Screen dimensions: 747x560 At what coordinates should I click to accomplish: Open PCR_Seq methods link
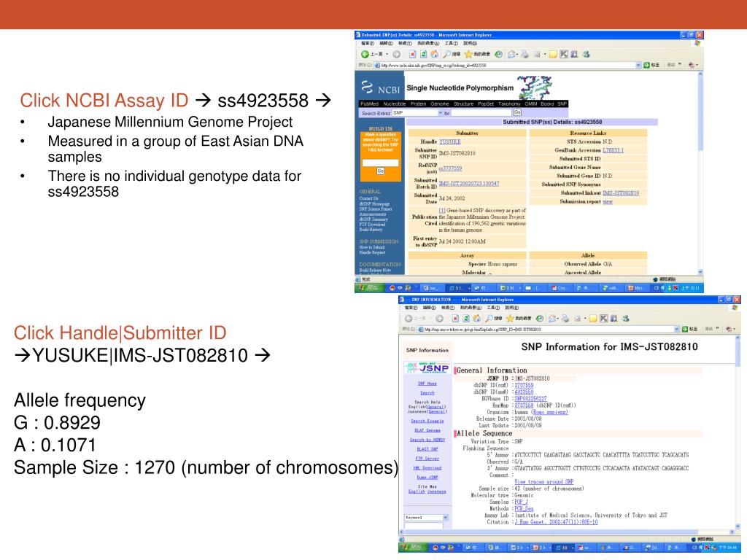coord(524,508)
